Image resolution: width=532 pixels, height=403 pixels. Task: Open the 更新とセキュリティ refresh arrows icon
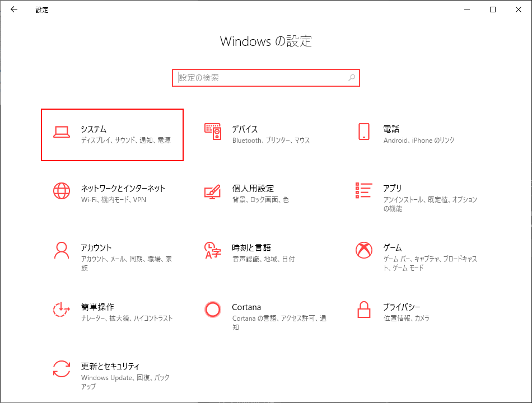(62, 369)
